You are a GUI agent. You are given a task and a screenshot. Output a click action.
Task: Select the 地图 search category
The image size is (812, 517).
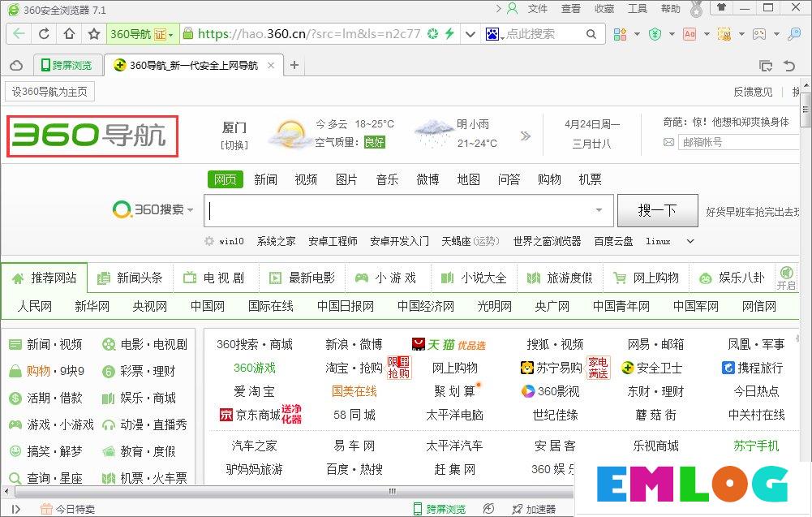click(469, 179)
